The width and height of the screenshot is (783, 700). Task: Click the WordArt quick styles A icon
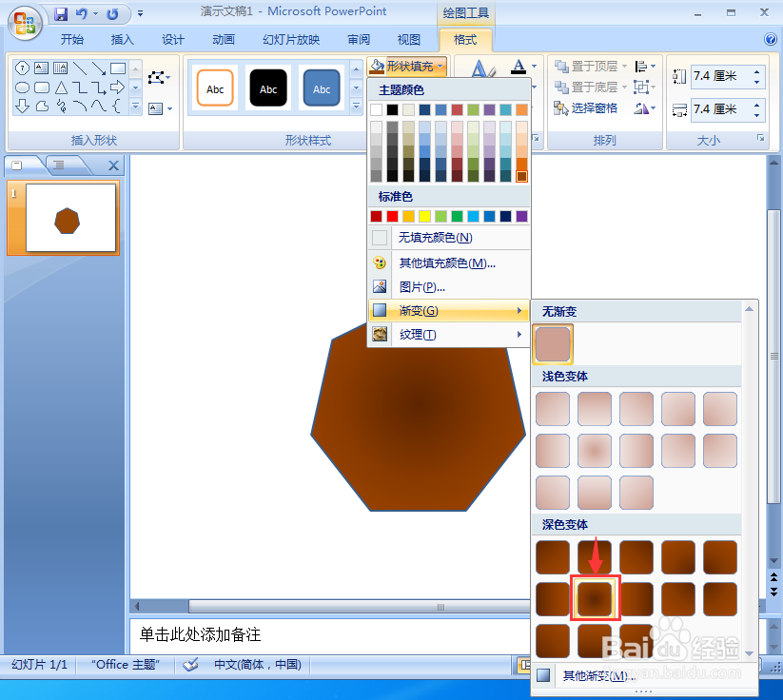click(482, 68)
